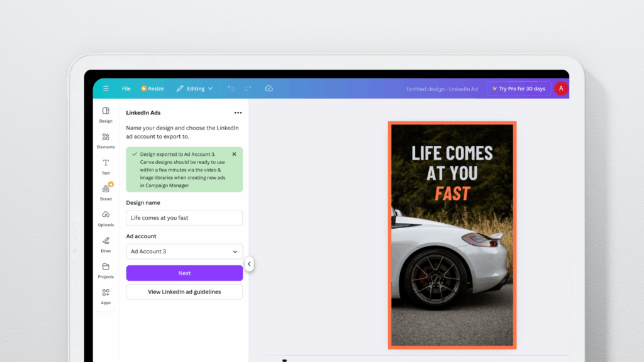Viewport: 644px width, 362px height.
Task: Click the Design name label
Action: [x=143, y=203]
